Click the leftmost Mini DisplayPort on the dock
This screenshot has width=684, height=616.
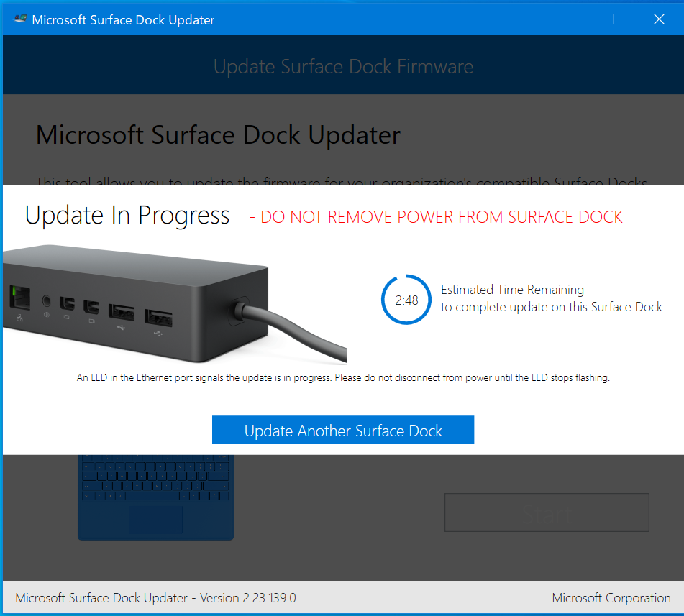pyautogui.click(x=68, y=304)
